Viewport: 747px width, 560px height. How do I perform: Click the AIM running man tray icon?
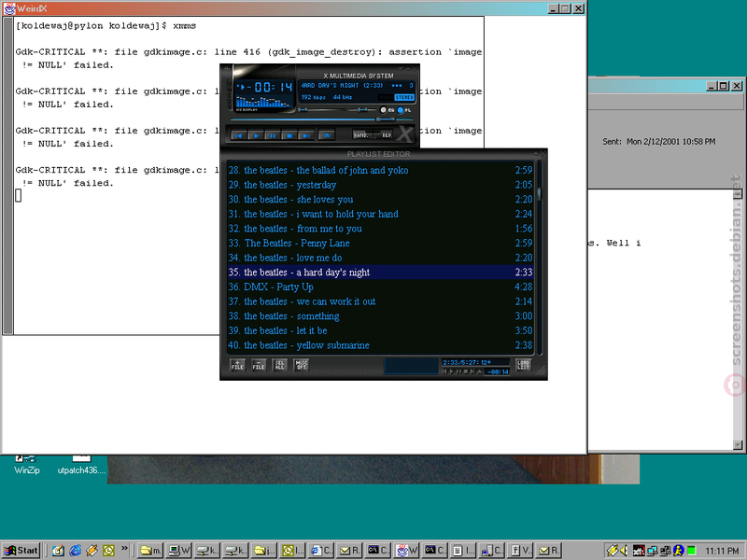point(679,551)
